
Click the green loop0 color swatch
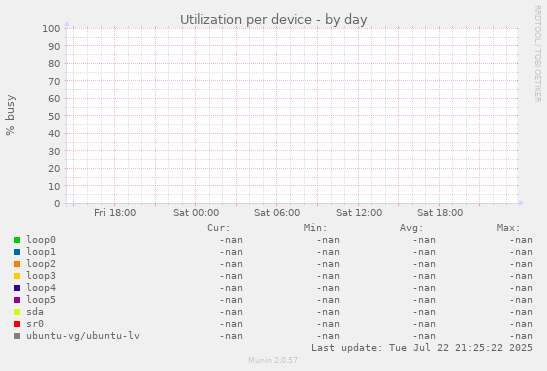(x=17, y=240)
